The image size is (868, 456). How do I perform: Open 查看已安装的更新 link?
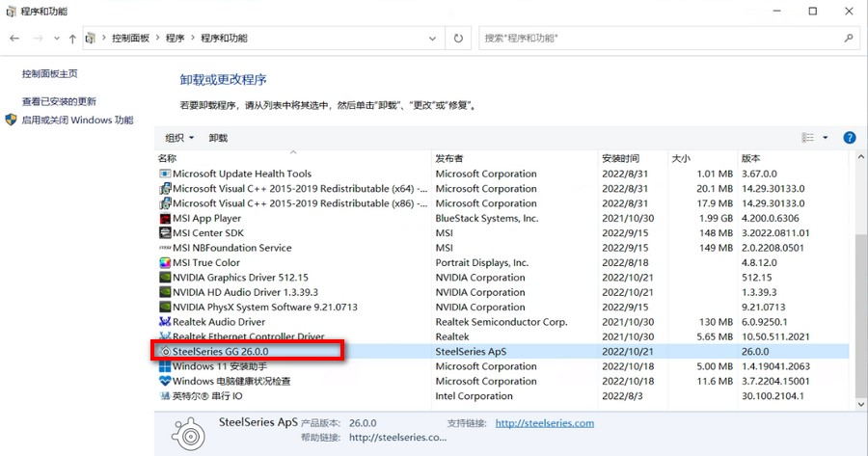59,101
